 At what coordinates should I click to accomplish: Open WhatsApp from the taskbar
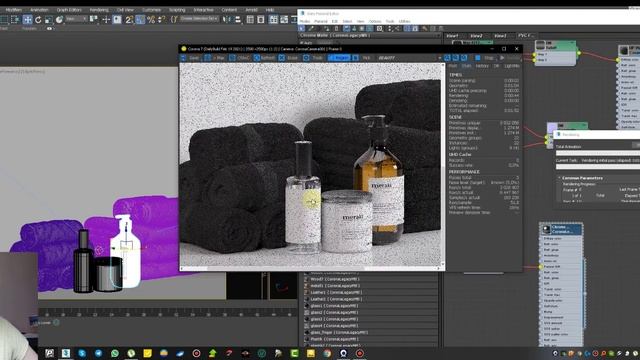[x=115, y=353]
